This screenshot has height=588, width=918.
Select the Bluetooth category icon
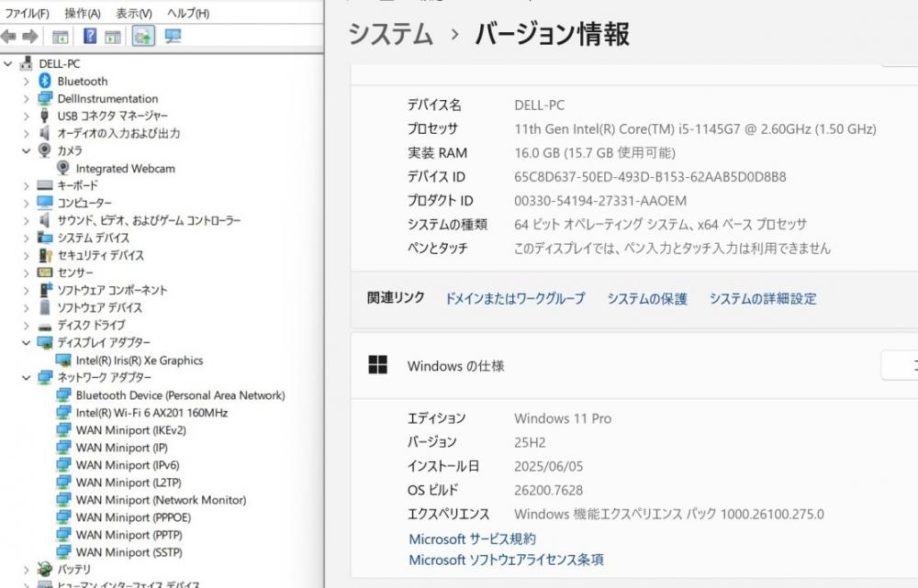[45, 81]
